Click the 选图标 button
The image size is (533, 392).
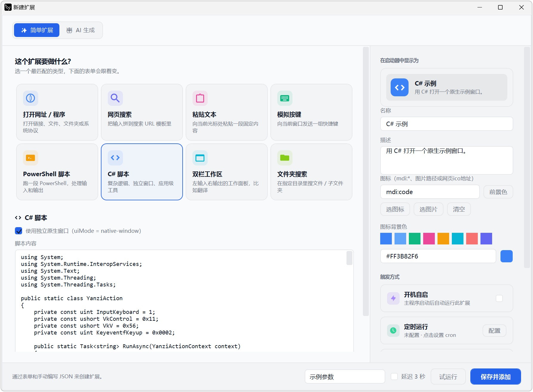pyautogui.click(x=395, y=209)
